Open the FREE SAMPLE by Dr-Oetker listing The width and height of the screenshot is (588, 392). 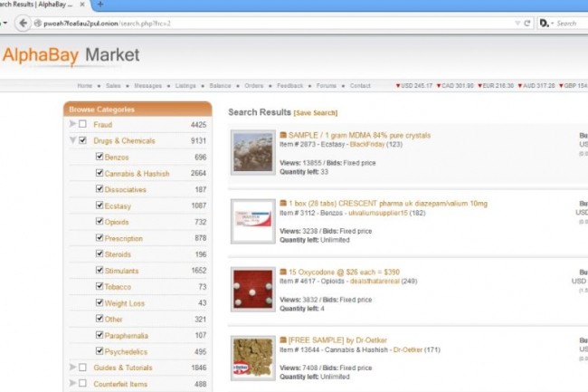click(337, 340)
